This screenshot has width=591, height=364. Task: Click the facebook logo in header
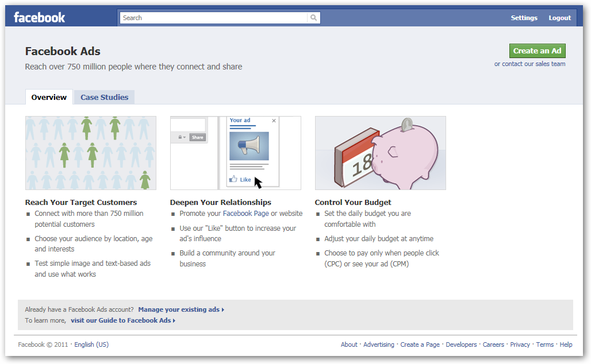[x=39, y=17]
